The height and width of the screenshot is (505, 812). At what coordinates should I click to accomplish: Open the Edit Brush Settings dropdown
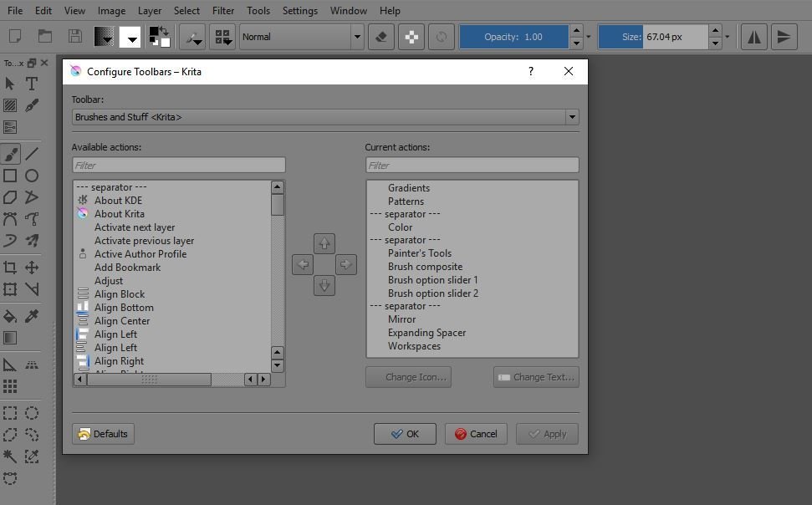pos(192,37)
